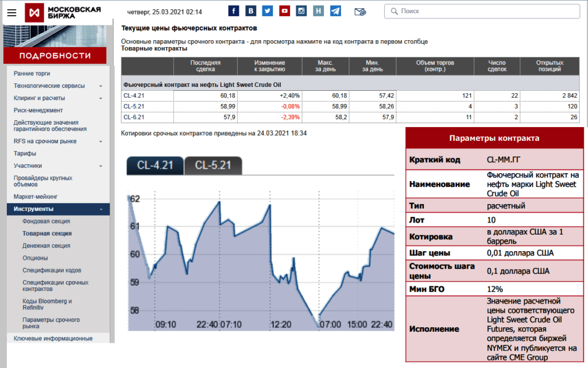
Task: Open the MOEX Facebook page icon
Action: coord(233,10)
